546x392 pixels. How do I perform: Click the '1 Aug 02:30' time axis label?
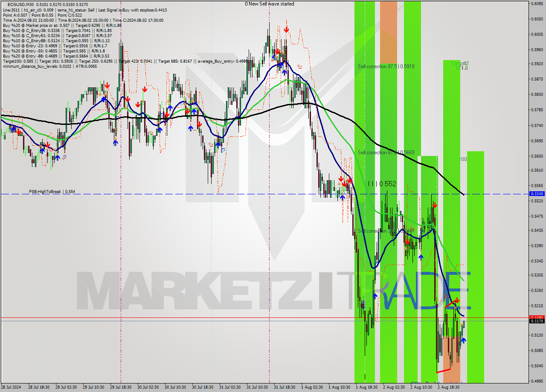[312, 387]
